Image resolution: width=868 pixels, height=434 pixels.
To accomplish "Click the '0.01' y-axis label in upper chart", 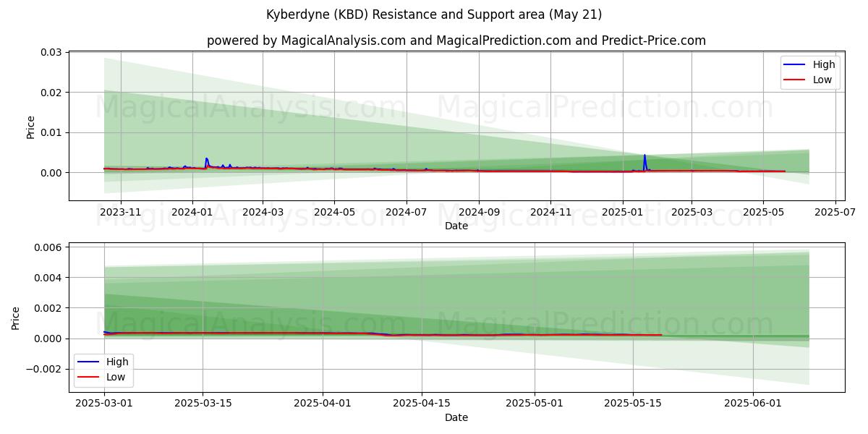I will 53,132.
